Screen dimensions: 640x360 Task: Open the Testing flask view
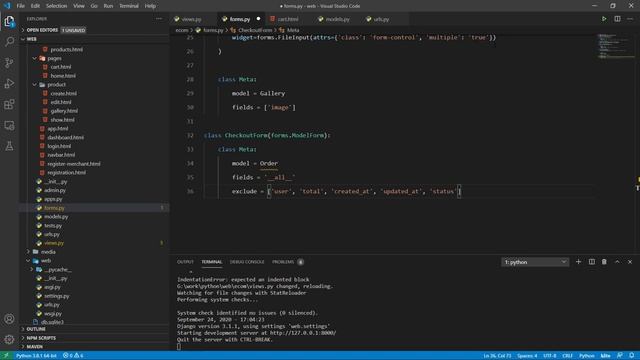[9, 146]
